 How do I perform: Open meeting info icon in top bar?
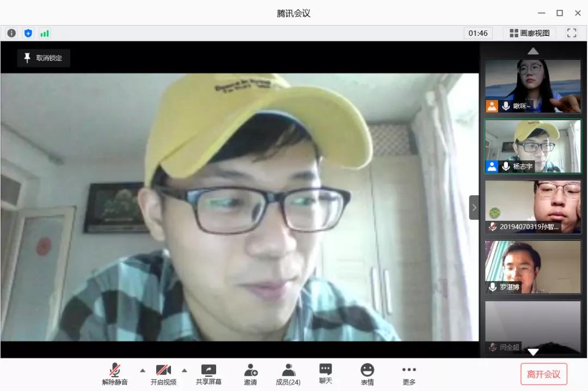coord(11,33)
